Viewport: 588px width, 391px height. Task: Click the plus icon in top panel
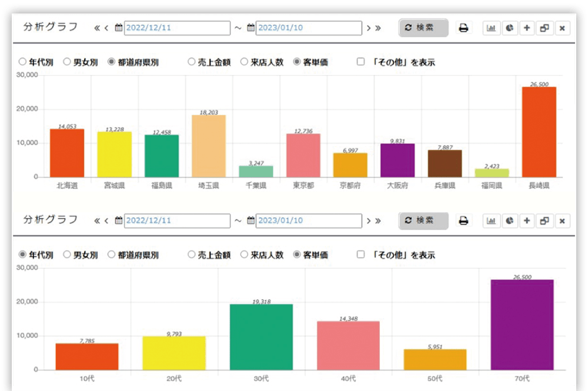(527, 28)
